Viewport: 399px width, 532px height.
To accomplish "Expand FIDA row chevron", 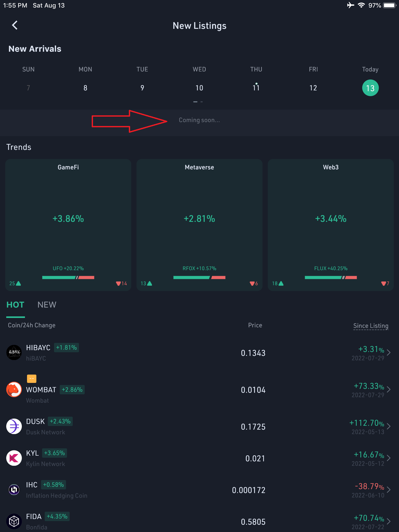I will tap(389, 521).
